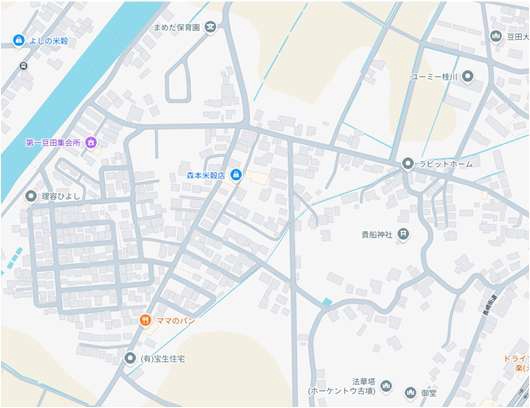Open the ユーミー桂川 pin marker icon
Image resolution: width=530 pixels, height=408 pixels.
(x=468, y=76)
